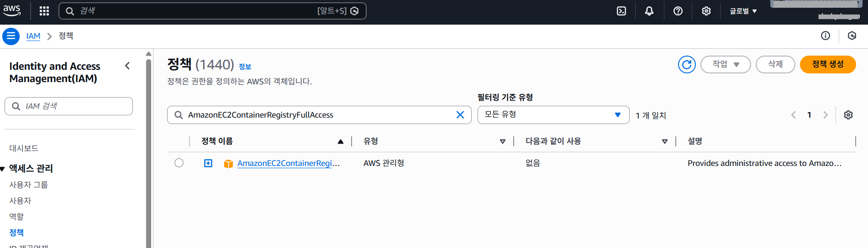Click the hexagon icon in top search bar

(354, 11)
